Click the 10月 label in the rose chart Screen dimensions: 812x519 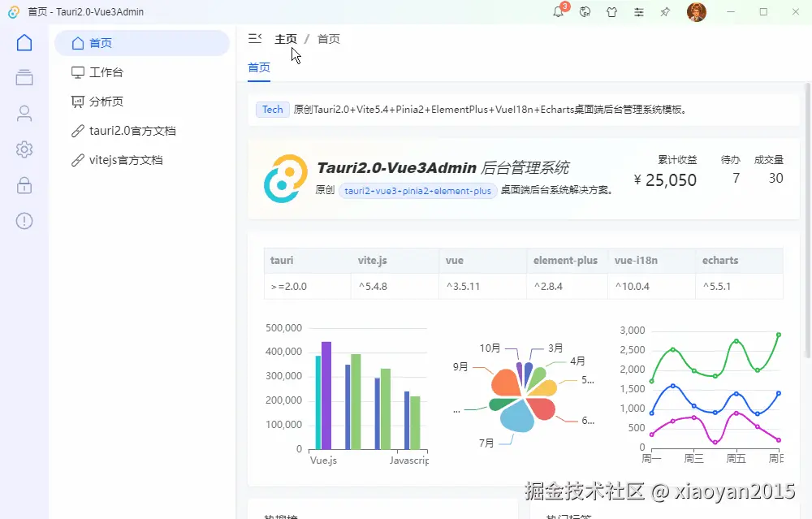point(490,348)
